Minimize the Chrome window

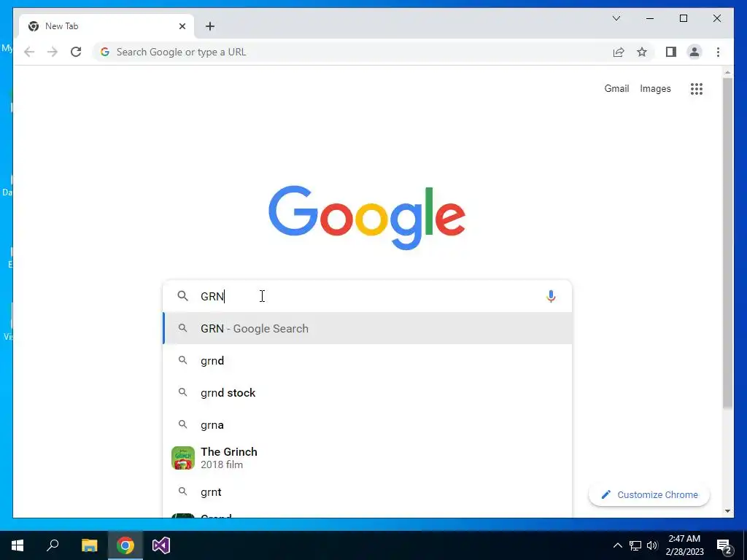(x=650, y=18)
